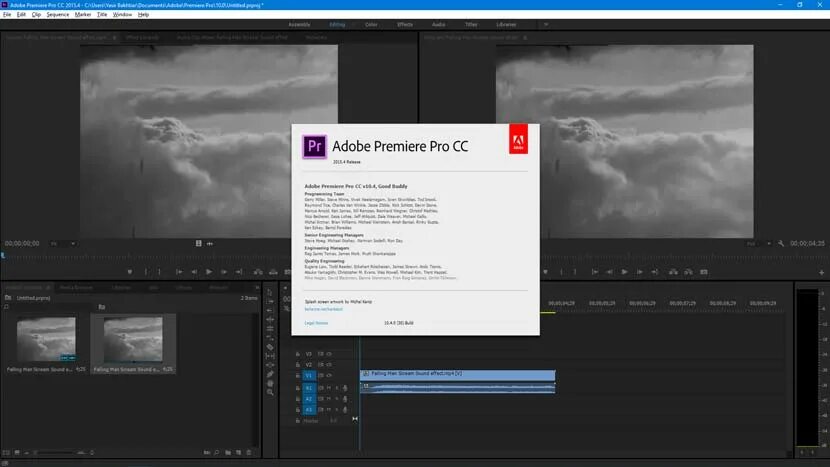Click Insert button in Source monitor
The height and width of the screenshot is (467, 830).
[258, 272]
